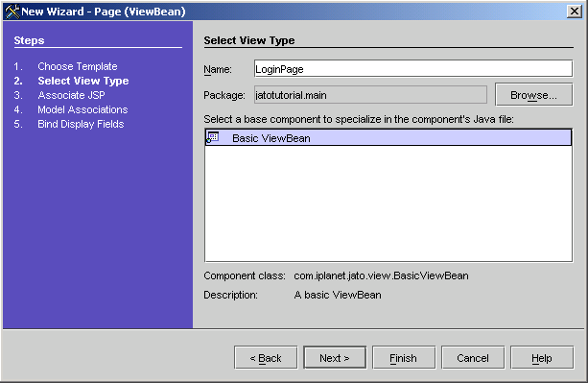Click the Steps heading in sidebar
Screen dimensions: 588x383
[x=29, y=40]
